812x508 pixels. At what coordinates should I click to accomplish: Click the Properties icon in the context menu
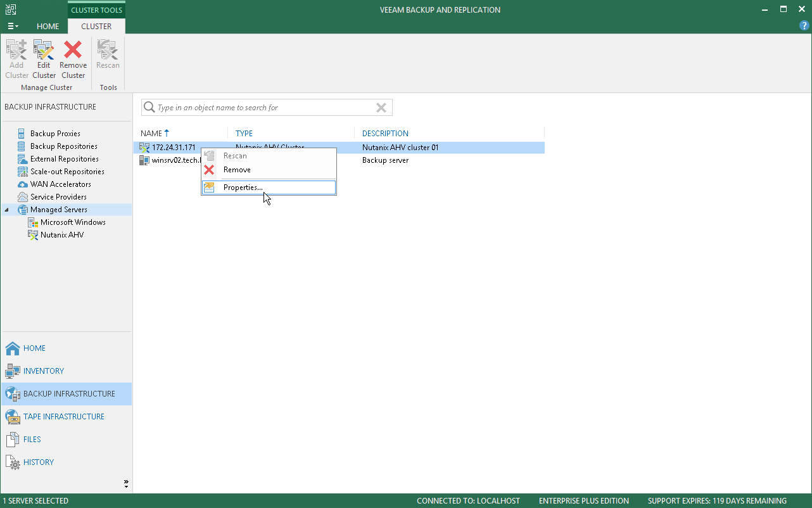[x=209, y=187]
